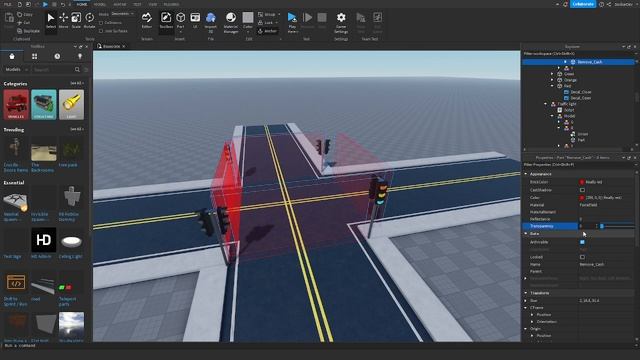This screenshot has width=640, height=360.
Task: Click the Undo icon in title bar
Action: click(62, 4)
